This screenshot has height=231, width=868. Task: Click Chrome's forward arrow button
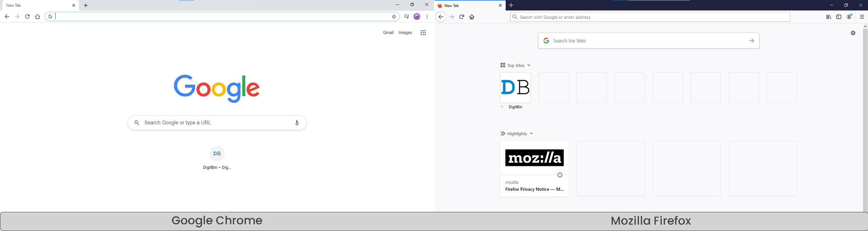pos(17,17)
